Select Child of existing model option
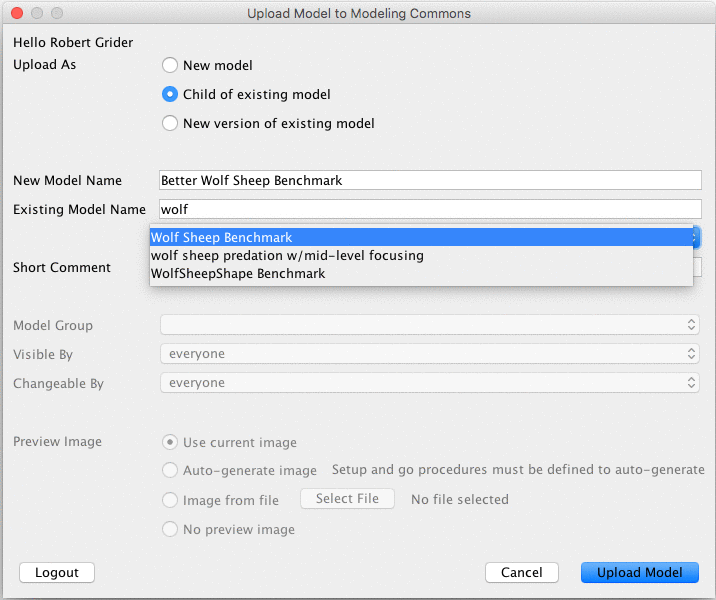 [170, 94]
